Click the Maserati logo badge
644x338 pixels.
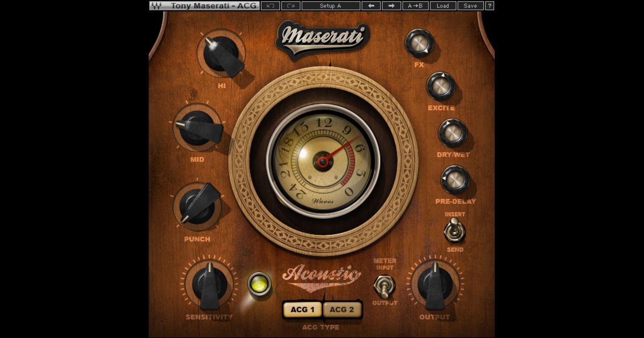[x=323, y=39]
